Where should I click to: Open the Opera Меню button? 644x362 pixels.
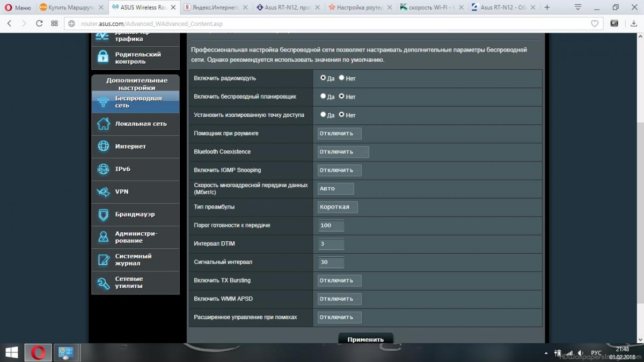point(17,8)
